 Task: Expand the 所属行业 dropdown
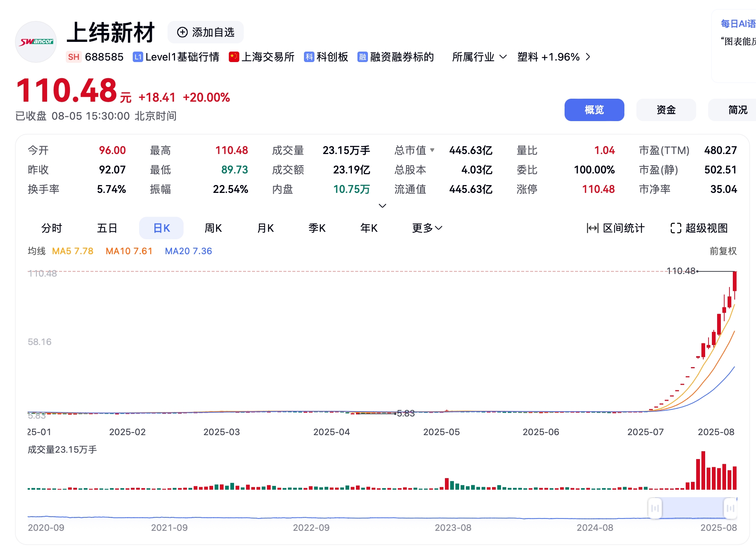479,57
